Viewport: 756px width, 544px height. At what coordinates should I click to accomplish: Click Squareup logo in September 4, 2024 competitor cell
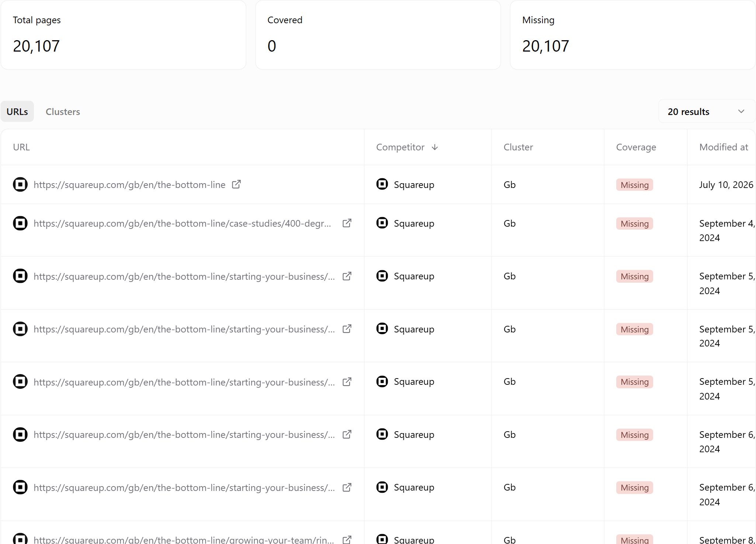coord(382,223)
